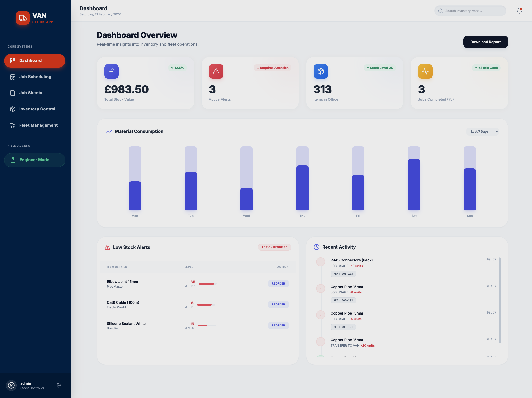
Task: Click the Low Stock Alerts warning icon
Action: click(x=107, y=247)
